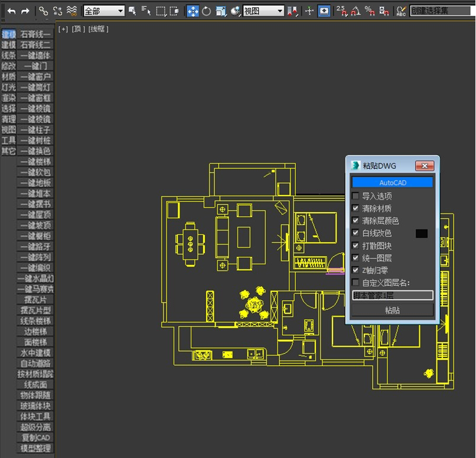The image size is (476, 458).
Task: Open the black 白线改色 color swatch
Action: pos(421,233)
